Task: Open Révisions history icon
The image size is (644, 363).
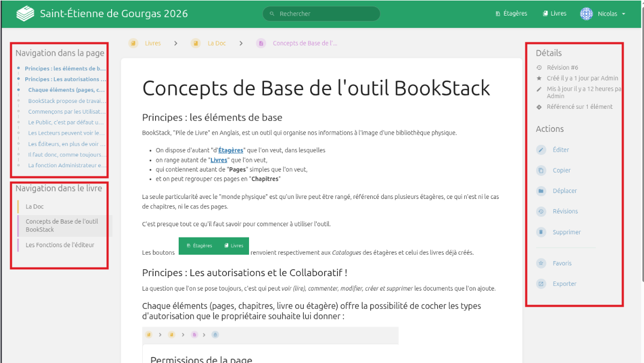Action: 541,212
